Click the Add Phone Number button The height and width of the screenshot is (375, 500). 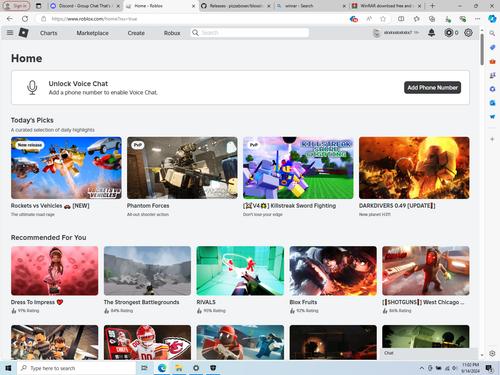[x=432, y=88]
